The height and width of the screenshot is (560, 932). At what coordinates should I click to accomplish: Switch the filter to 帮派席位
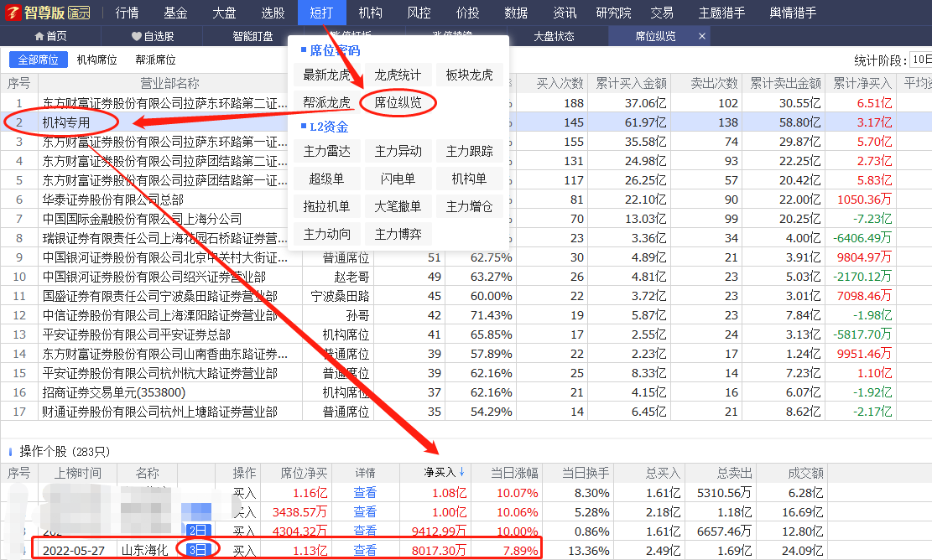[155, 60]
